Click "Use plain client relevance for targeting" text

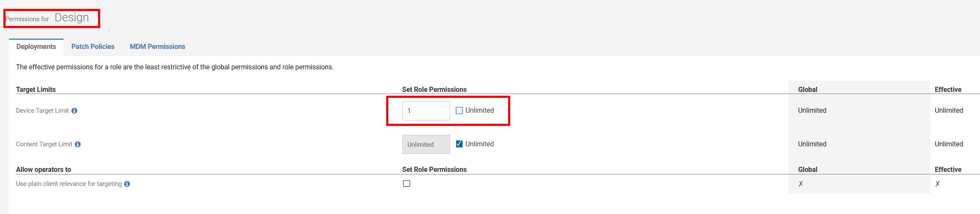pyautogui.click(x=69, y=184)
